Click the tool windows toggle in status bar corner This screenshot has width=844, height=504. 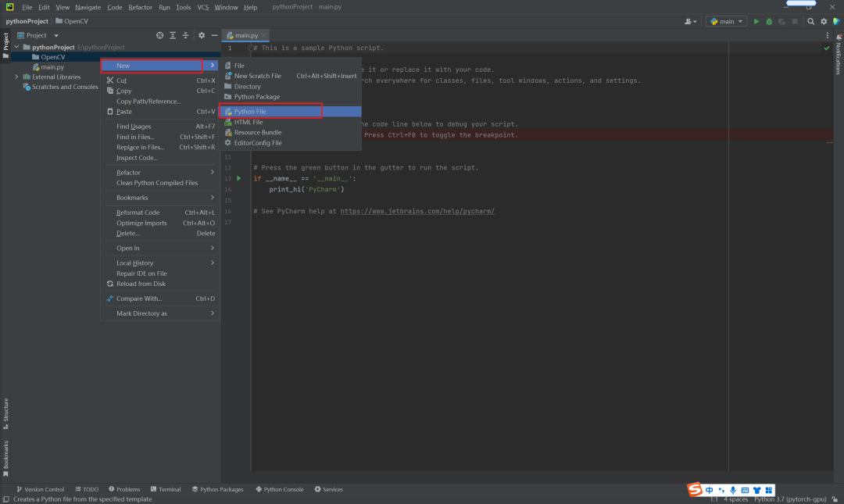pyautogui.click(x=6, y=499)
